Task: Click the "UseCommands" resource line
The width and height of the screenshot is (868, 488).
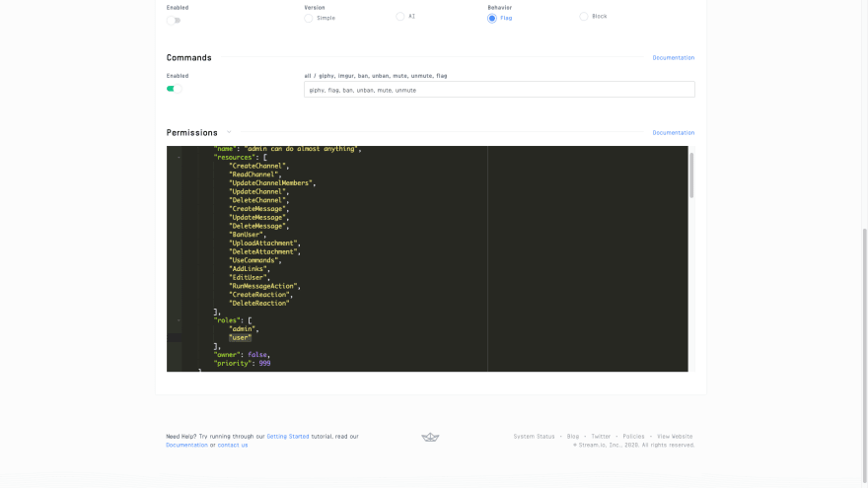Action: [x=255, y=260]
